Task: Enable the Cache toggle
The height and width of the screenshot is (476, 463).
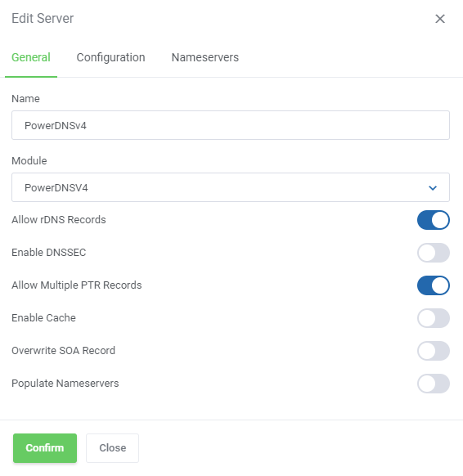Action: tap(434, 318)
